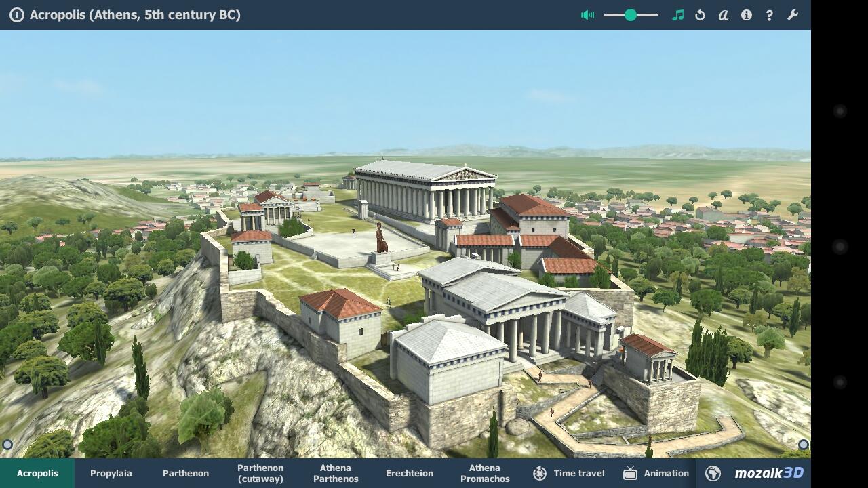Adjust the volume slider handle
The width and height of the screenshot is (868, 488).
(x=631, y=15)
